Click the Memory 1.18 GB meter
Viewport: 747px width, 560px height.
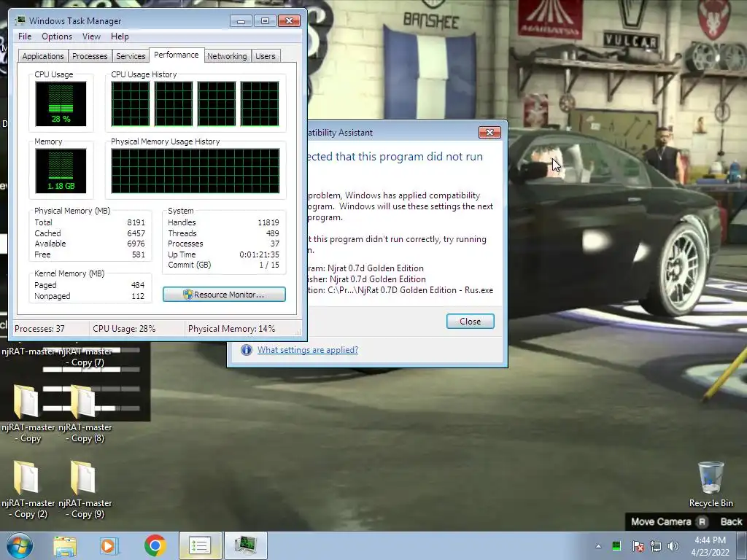click(x=61, y=171)
